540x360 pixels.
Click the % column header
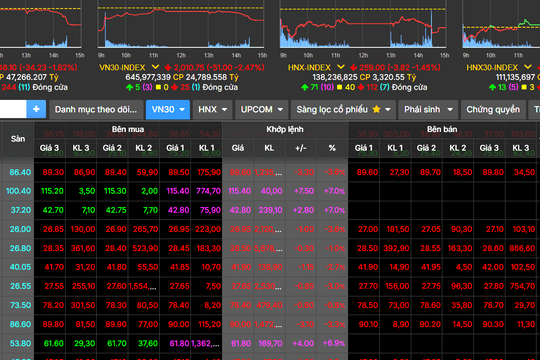coord(332,148)
